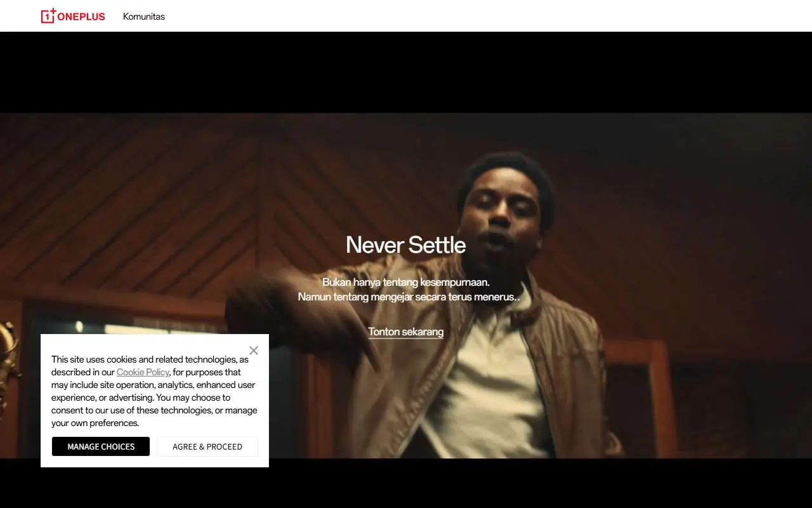Click text 'Namun tentang mengejar secara terus menerus..'

(409, 297)
